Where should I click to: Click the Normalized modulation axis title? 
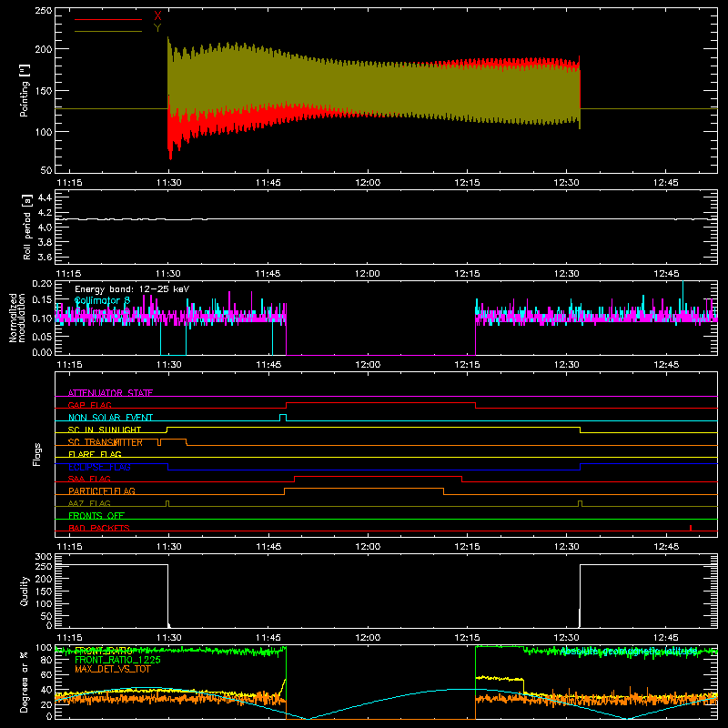point(17,318)
